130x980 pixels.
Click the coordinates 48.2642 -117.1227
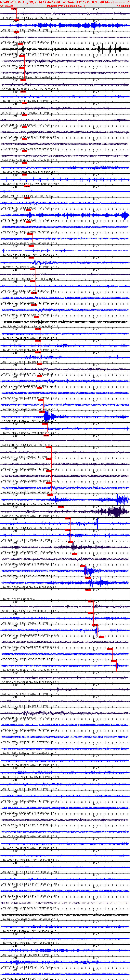77,2
